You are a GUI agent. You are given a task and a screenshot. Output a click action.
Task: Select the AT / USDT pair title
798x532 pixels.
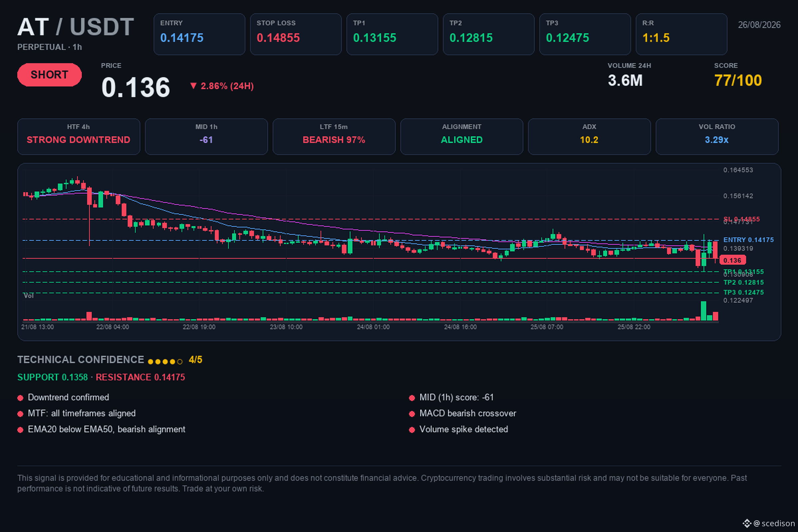coord(76,27)
